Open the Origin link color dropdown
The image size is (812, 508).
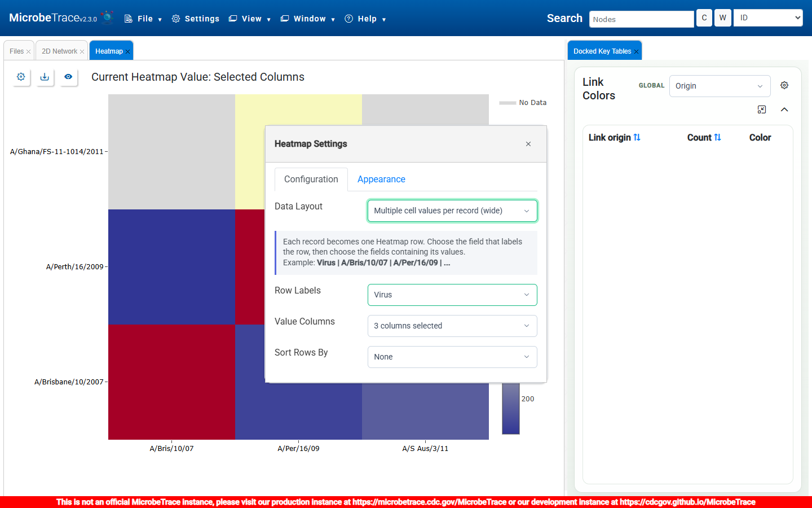(720, 86)
